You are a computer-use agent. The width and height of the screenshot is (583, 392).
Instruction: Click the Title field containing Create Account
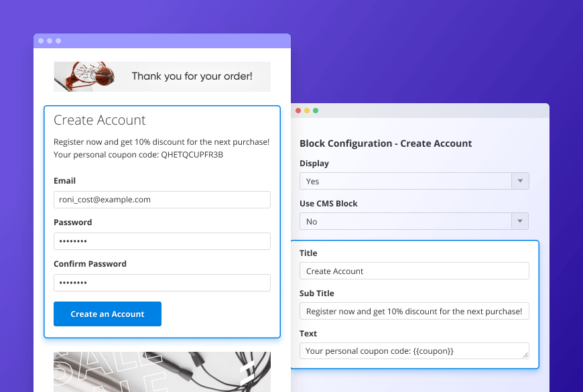click(413, 271)
